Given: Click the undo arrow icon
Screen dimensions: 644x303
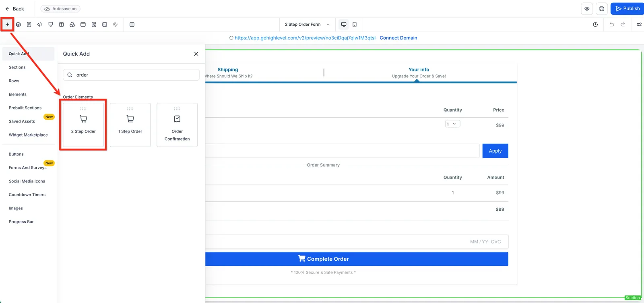Looking at the screenshot, I should (x=612, y=25).
